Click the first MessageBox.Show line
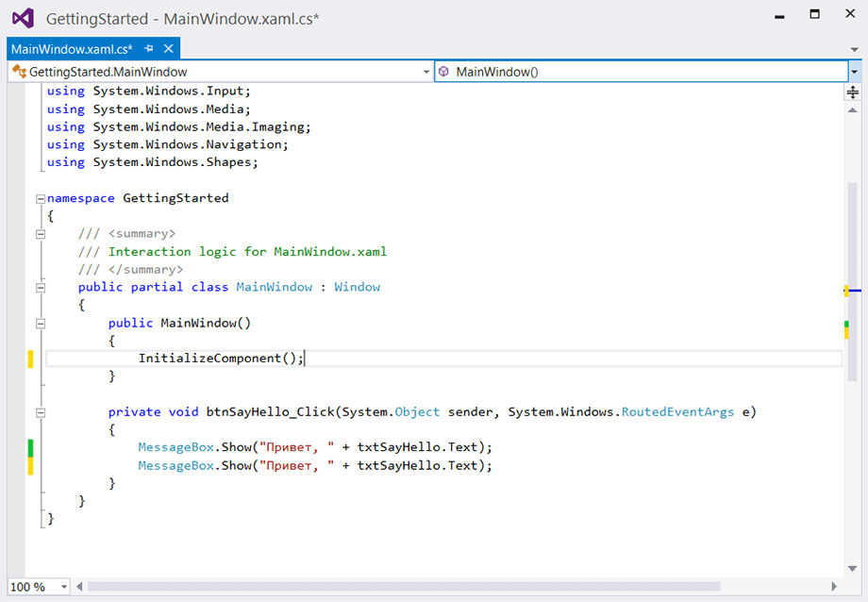 315,447
